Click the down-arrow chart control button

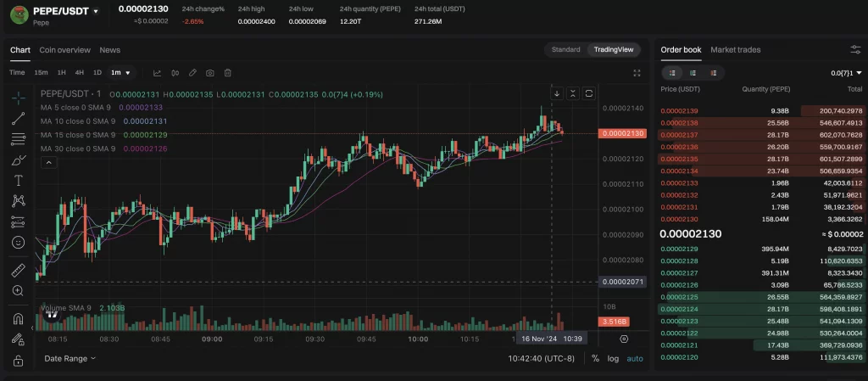[x=557, y=93]
